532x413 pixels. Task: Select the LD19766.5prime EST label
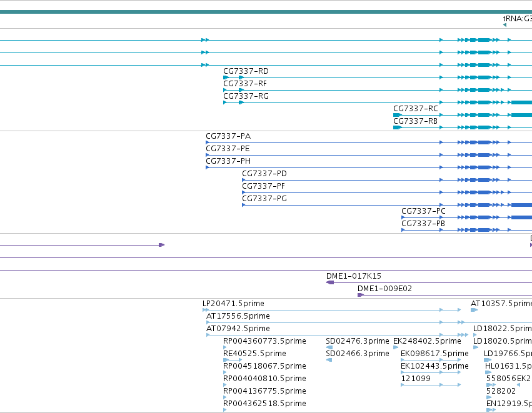[508, 354]
